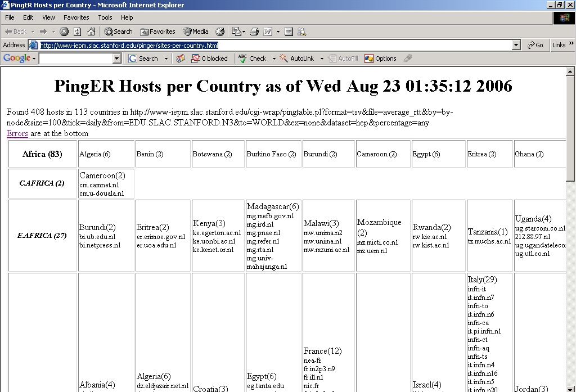This screenshot has width=576, height=392.
Task: Open the Mail toolbar icon
Action: click(237, 31)
